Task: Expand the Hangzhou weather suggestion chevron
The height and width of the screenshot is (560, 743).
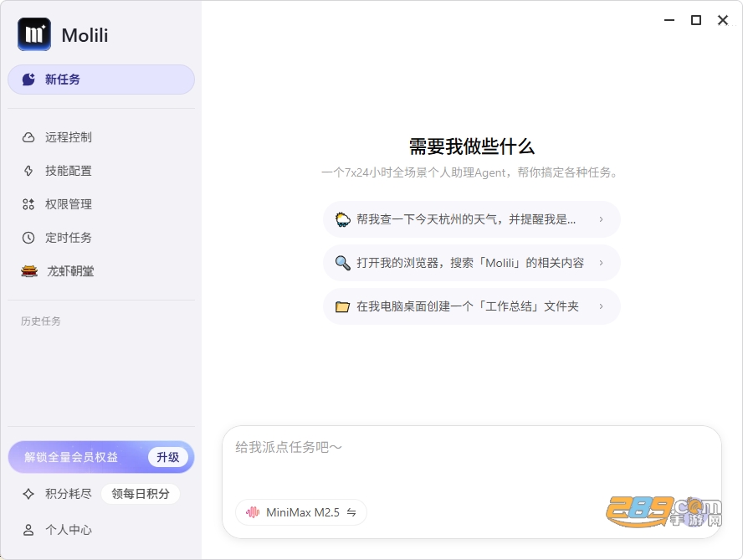Action: click(x=601, y=219)
